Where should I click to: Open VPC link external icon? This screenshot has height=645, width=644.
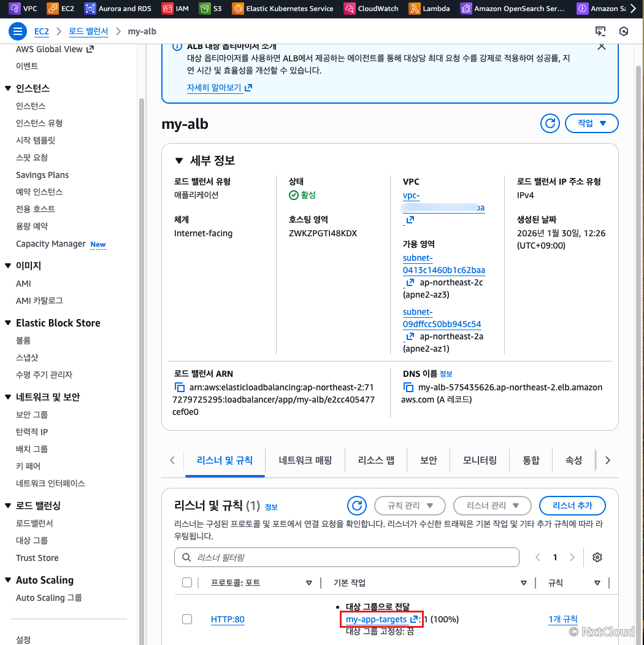point(410,220)
